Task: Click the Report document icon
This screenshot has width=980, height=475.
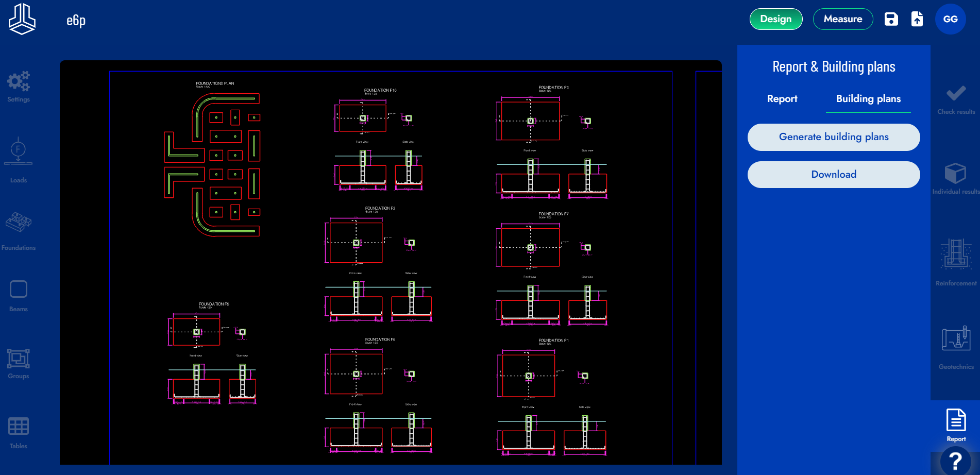Action: click(x=956, y=420)
